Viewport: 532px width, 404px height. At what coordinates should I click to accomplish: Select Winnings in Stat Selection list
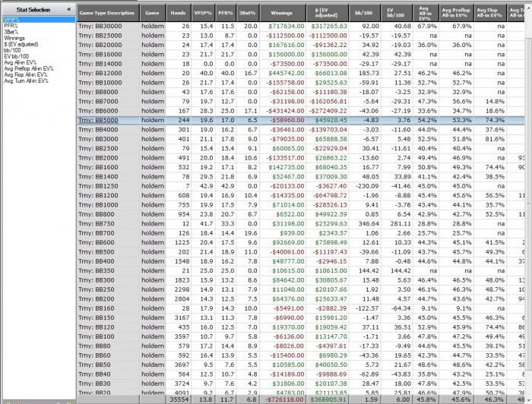14,38
